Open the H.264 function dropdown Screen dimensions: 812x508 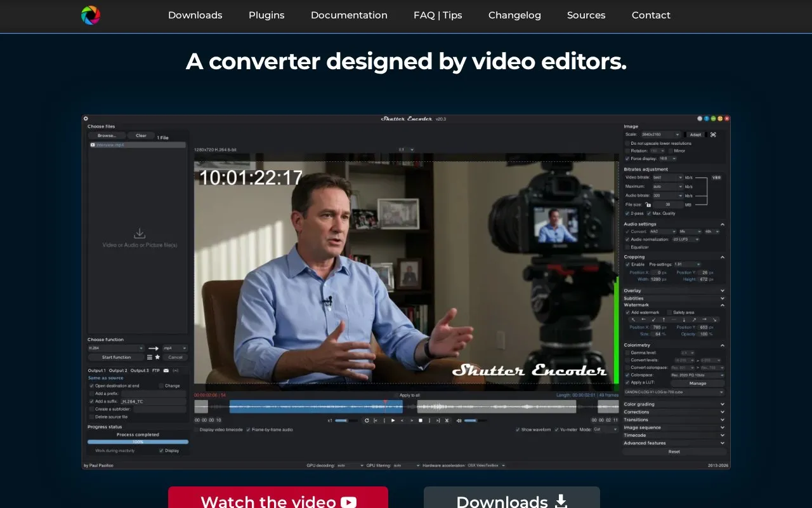point(116,348)
